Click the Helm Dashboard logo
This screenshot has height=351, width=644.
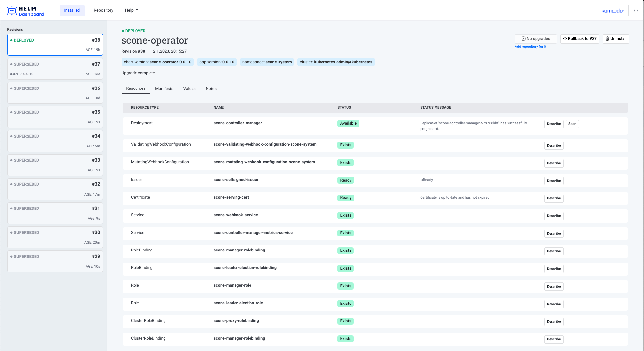point(25,10)
